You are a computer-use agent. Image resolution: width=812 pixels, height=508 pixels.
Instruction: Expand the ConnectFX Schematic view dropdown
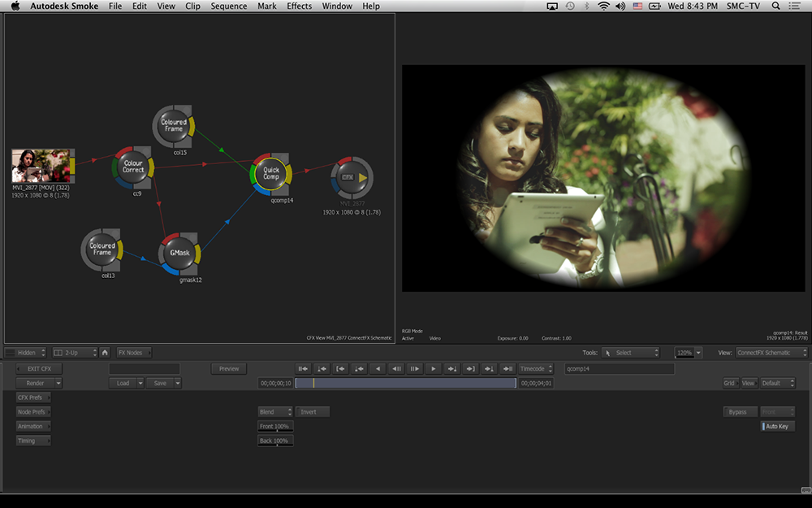click(771, 353)
